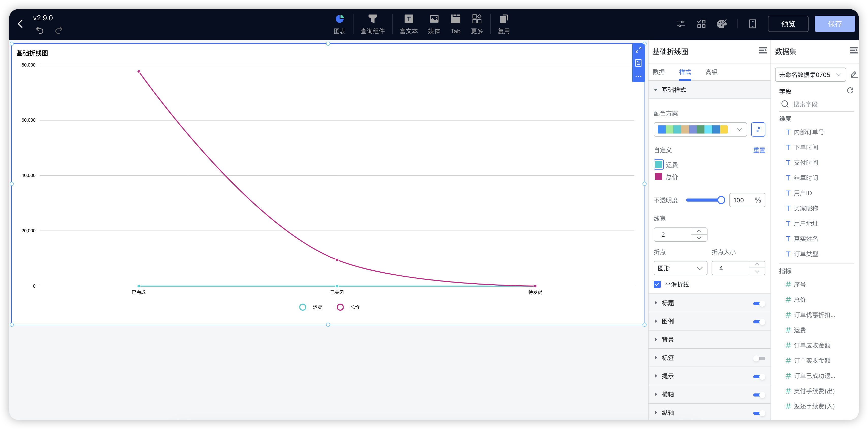Click the 重置 reset link
This screenshot has width=868, height=429.
click(759, 150)
